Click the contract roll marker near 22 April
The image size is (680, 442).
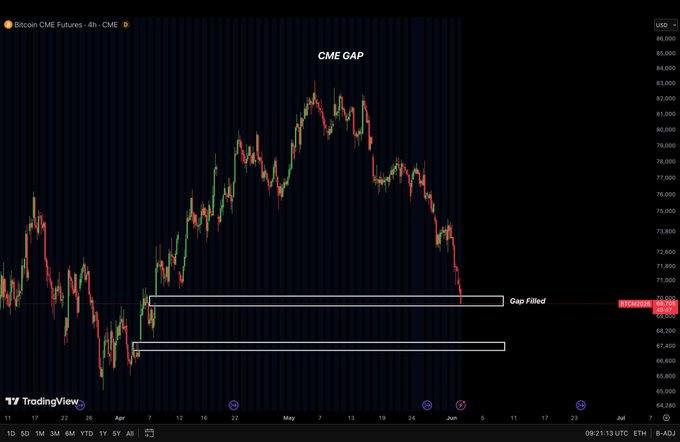coord(234,405)
